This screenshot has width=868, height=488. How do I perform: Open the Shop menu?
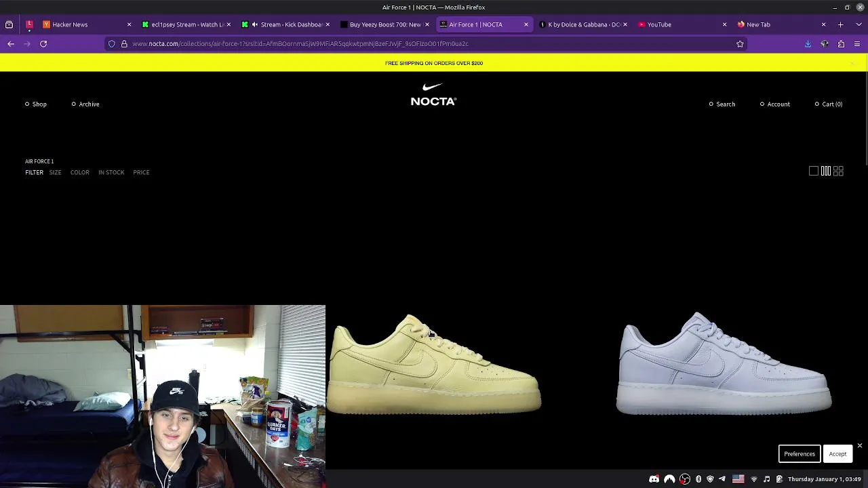[36, 104]
